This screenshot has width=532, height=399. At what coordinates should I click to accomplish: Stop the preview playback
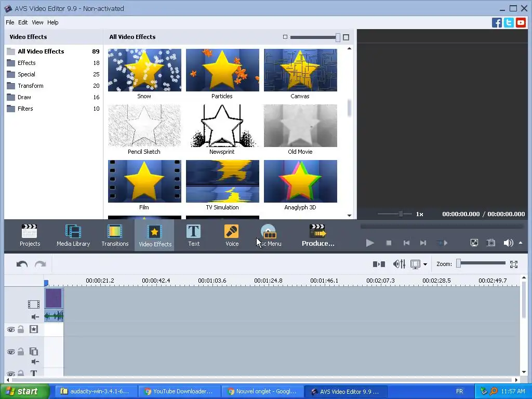point(389,243)
